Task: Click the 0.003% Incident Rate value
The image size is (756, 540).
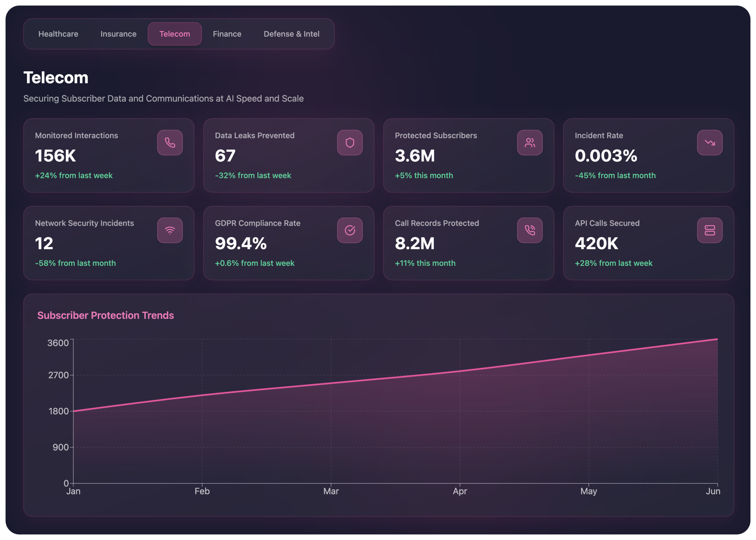Action: pyautogui.click(x=606, y=156)
